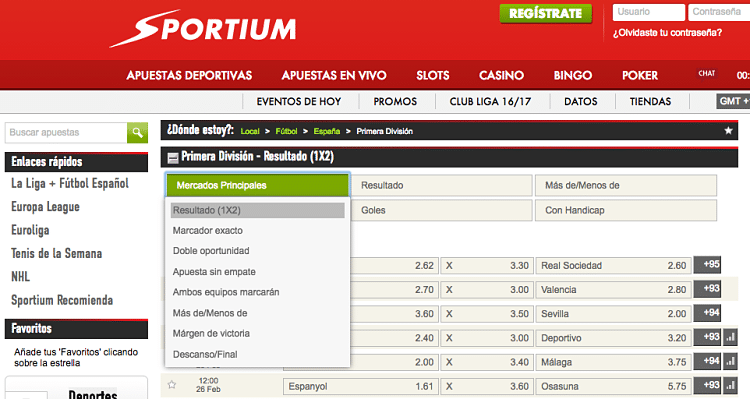Go to CASINO section
This screenshot has width=750, height=399.
click(x=501, y=76)
